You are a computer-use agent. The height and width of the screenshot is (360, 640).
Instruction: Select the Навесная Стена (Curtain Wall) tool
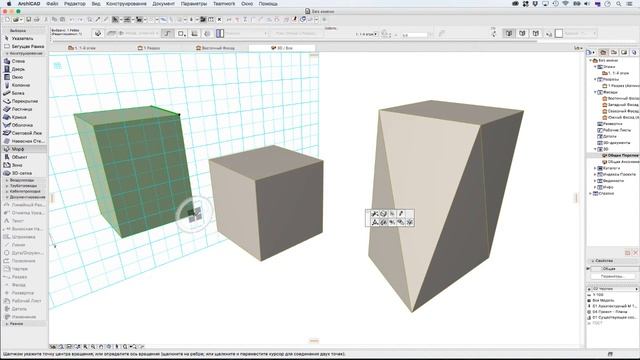click(24, 141)
